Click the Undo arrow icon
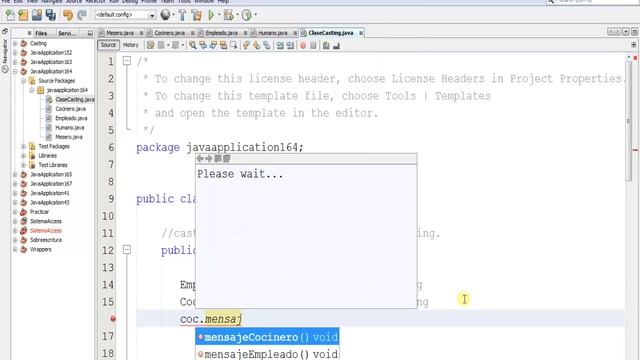 pyautogui.click(x=68, y=15)
